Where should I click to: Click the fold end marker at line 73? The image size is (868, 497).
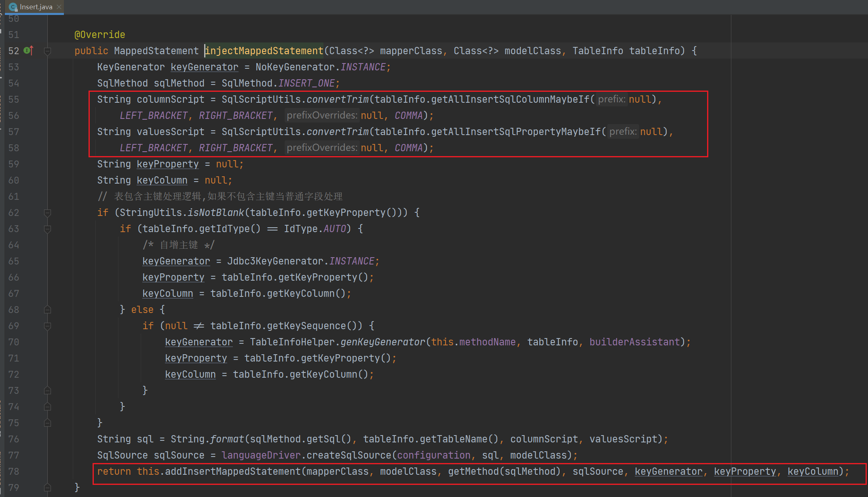pyautogui.click(x=47, y=391)
